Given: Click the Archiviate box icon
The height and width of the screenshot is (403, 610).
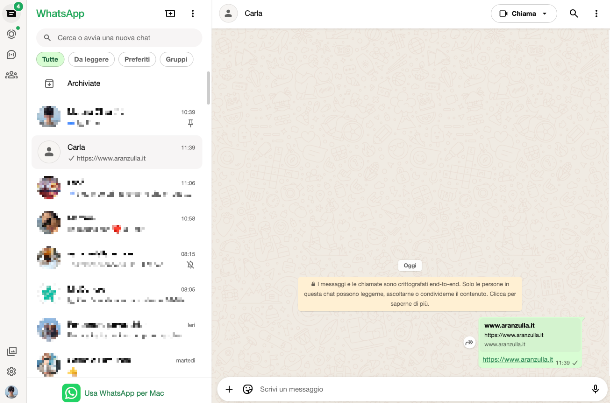Looking at the screenshot, I should 49,83.
